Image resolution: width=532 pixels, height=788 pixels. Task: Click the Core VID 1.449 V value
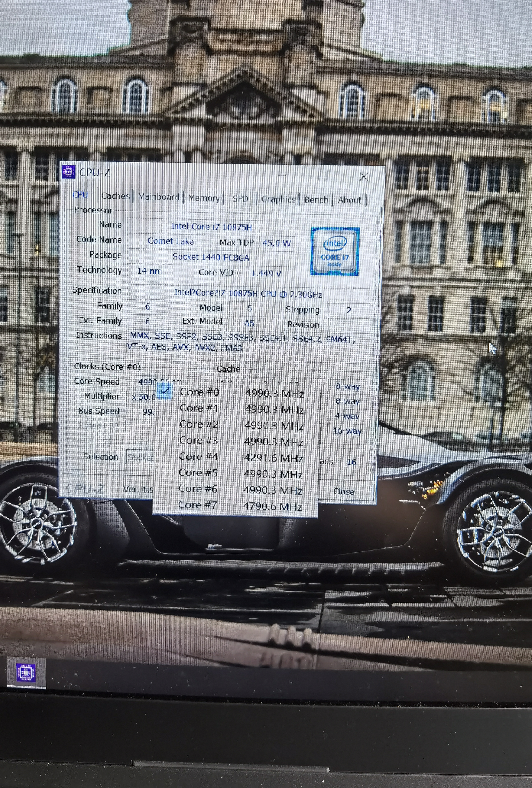(266, 273)
